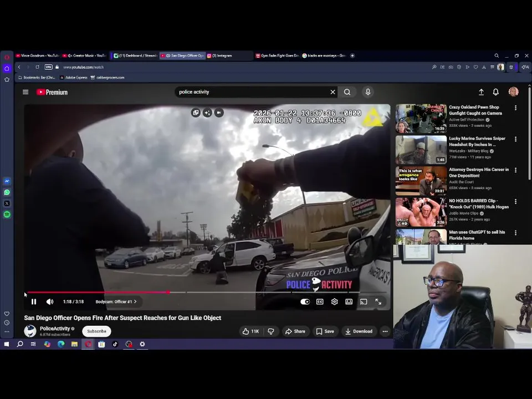Open a new tab with the plus button
The width and height of the screenshot is (532, 399).
pos(352,55)
